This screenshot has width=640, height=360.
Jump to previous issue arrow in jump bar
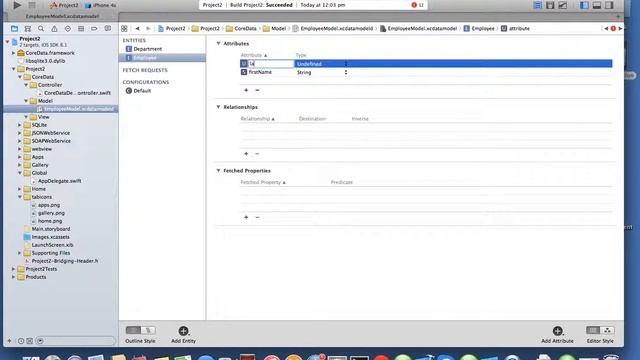pyautogui.click(x=606, y=29)
